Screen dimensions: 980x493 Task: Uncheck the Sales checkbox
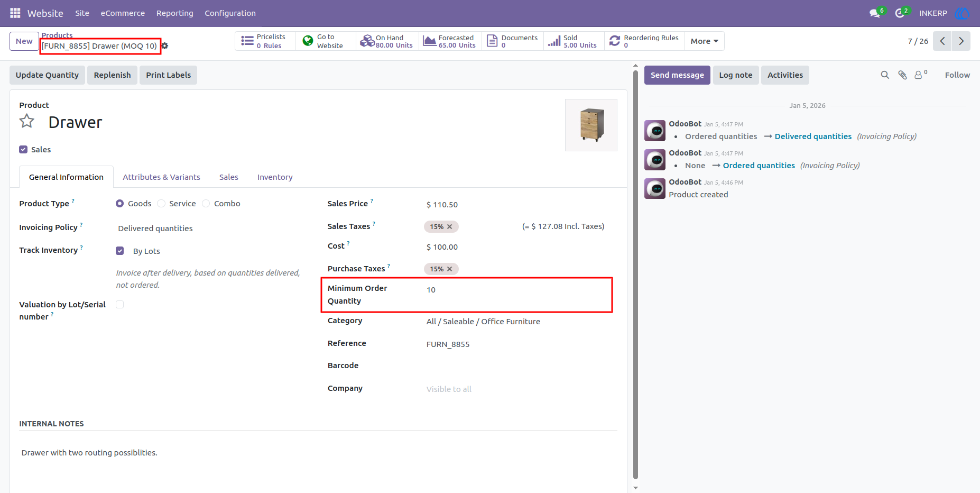point(23,150)
